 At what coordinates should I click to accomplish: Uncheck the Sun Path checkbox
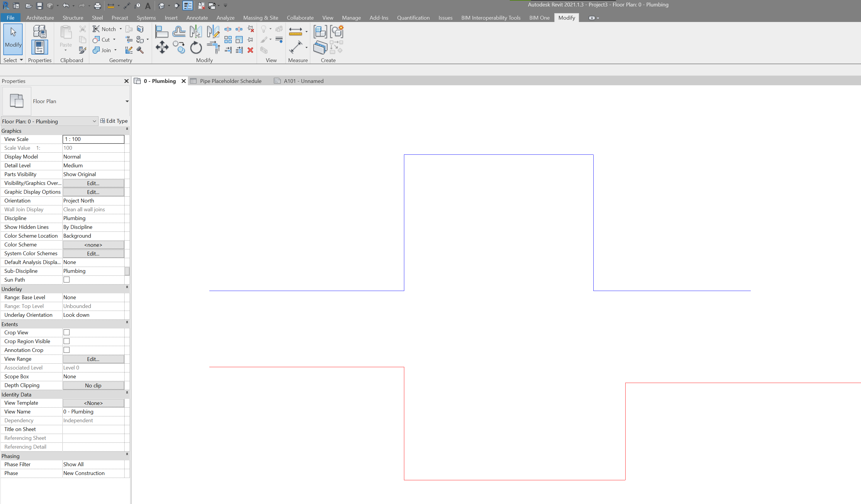tap(66, 279)
